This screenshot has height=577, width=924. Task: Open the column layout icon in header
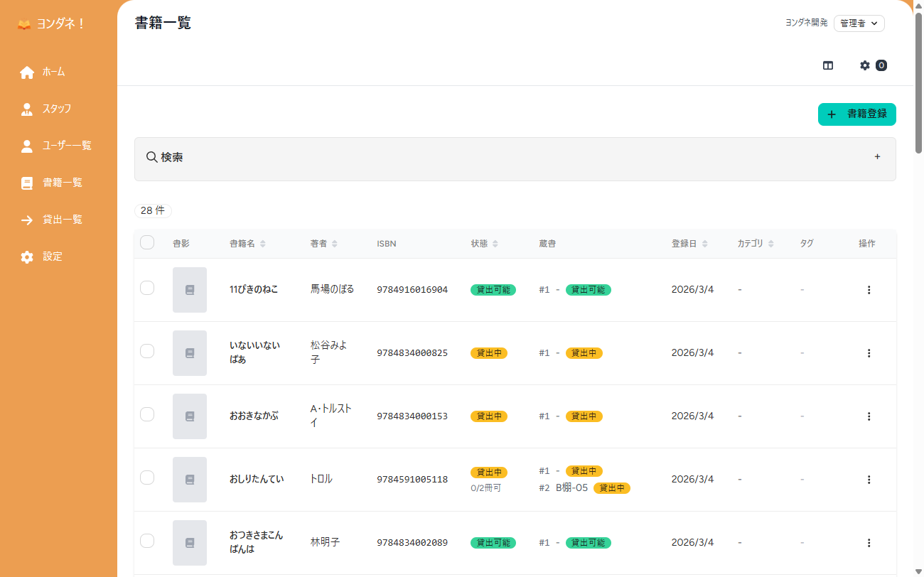[828, 65]
